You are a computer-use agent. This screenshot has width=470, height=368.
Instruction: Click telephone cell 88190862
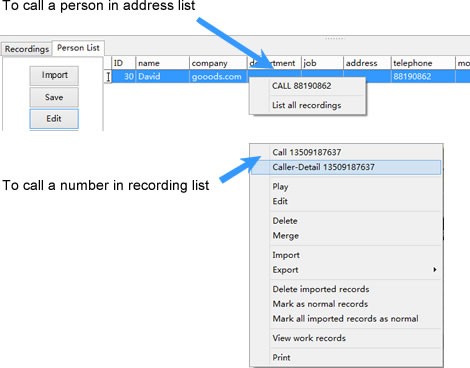[423, 77]
